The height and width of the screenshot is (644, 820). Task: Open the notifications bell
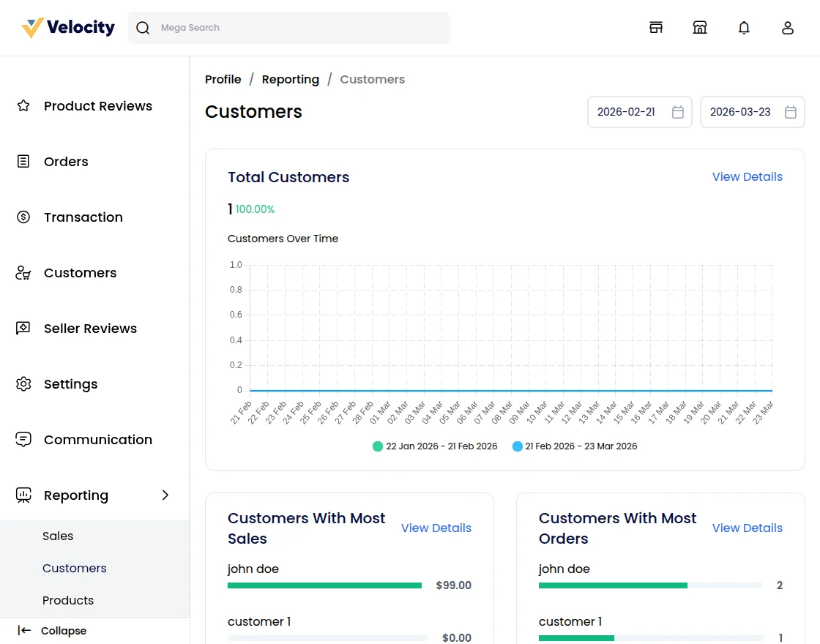744,27
